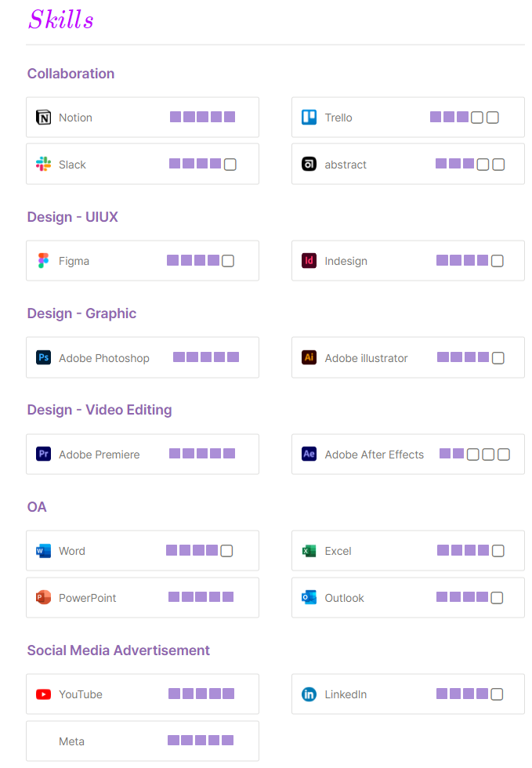Click the Photoshop Ps icon
The height and width of the screenshot is (768, 532).
[x=44, y=357]
